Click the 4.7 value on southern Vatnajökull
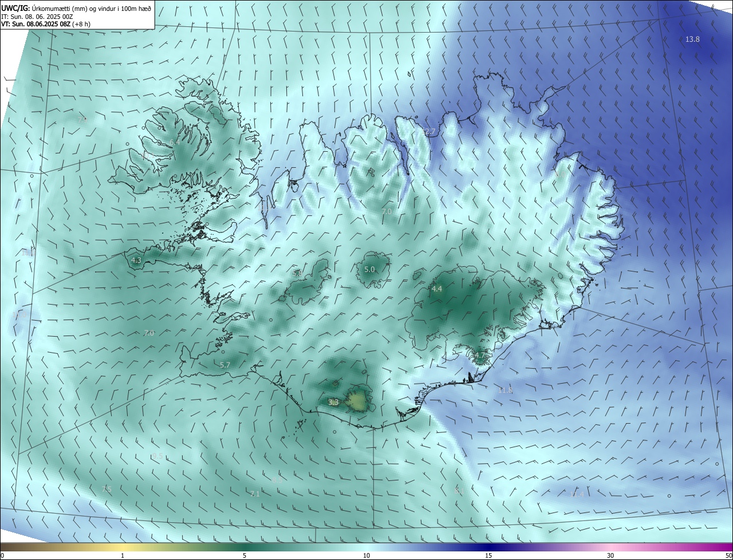 (479, 356)
